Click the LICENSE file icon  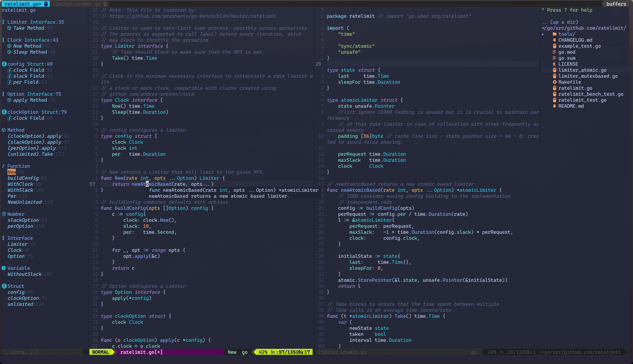click(554, 64)
